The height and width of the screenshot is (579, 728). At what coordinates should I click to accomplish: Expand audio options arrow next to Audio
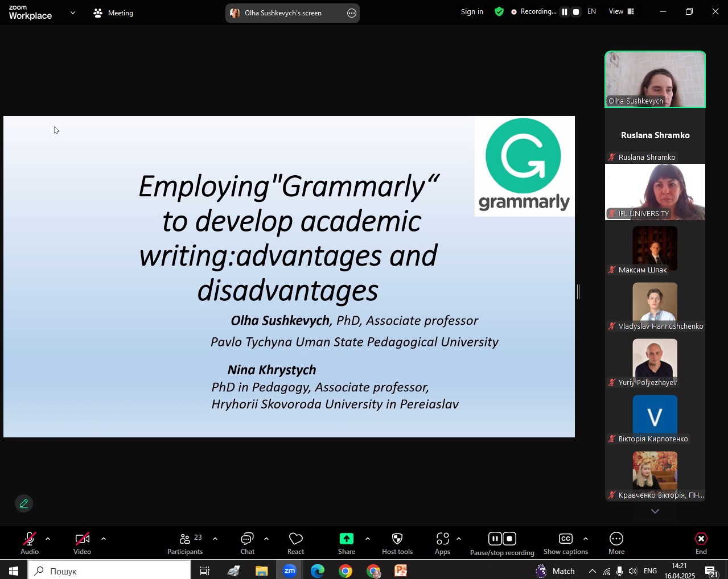tap(48, 539)
